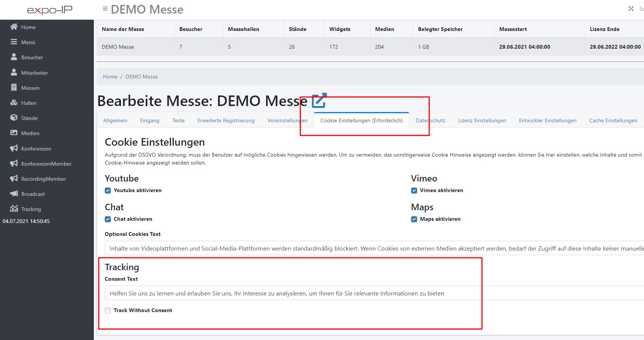The width and height of the screenshot is (644, 340).
Task: Click the Home breadcrumb link
Action: tap(110, 77)
